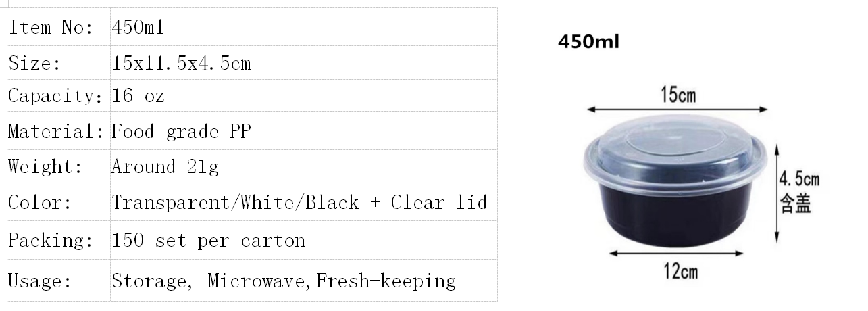
Task: Click the "Material:" label cell
Action: pyautogui.click(x=58, y=130)
